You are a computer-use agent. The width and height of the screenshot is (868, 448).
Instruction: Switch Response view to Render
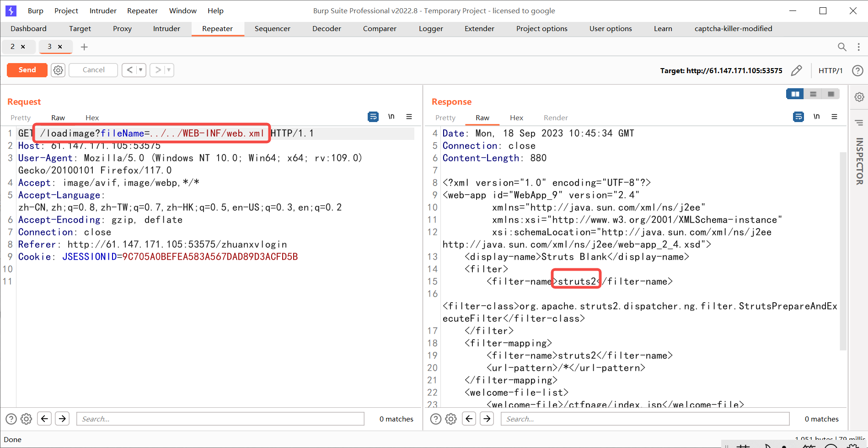(x=556, y=117)
